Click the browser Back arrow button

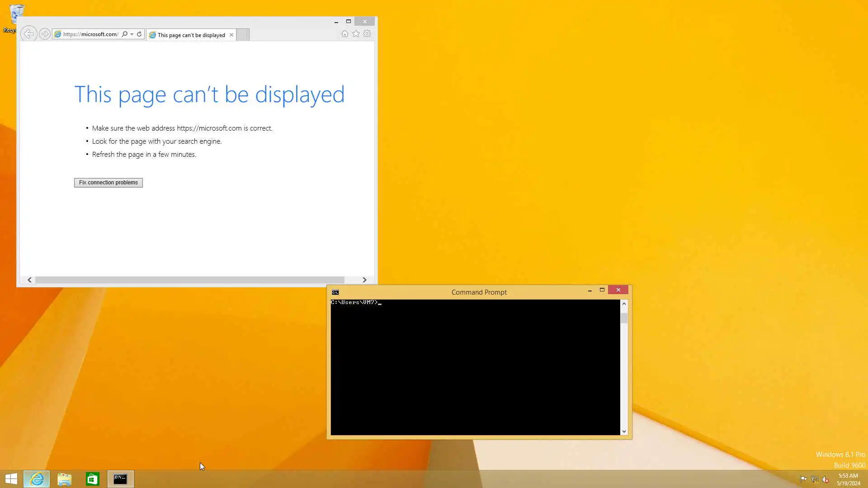(x=28, y=34)
